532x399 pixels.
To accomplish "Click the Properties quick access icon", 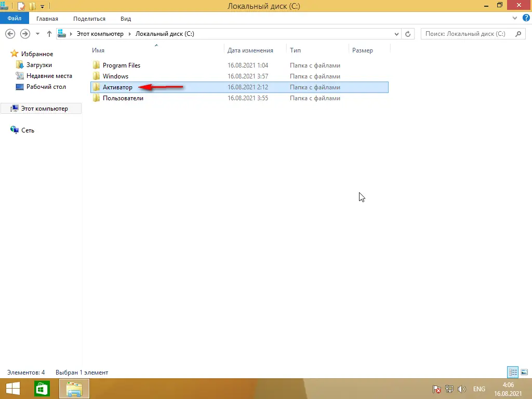I will pyautogui.click(x=21, y=6).
